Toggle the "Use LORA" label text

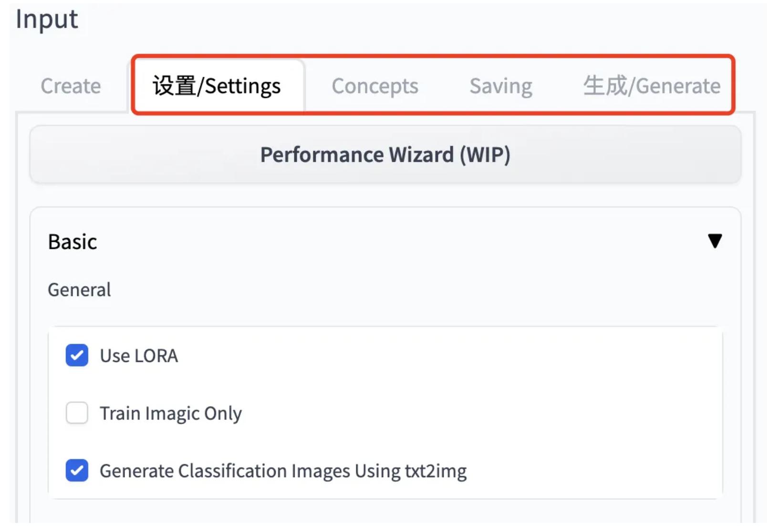(139, 356)
